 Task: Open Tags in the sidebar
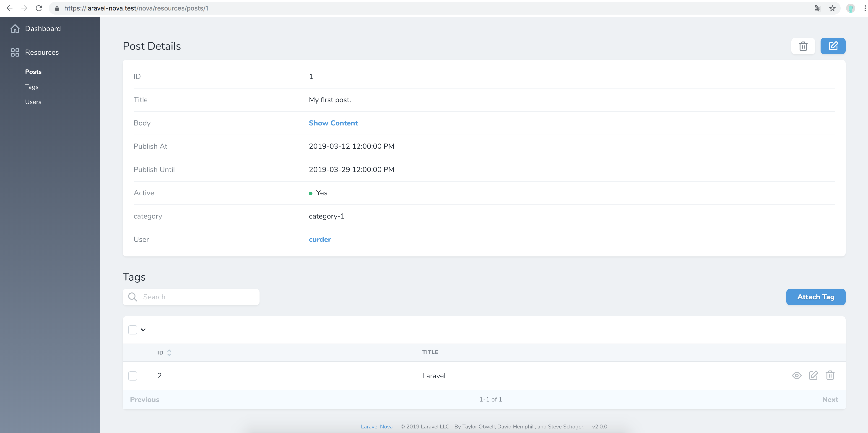(32, 87)
